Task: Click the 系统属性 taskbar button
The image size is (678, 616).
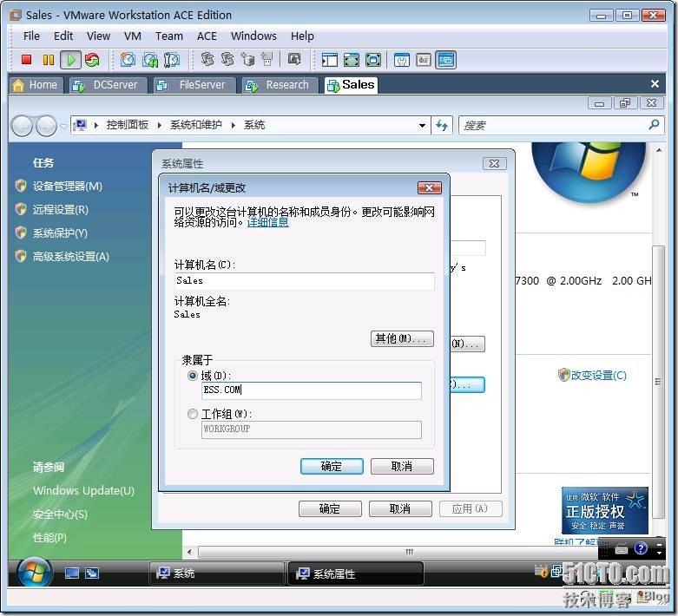Action: (355, 573)
